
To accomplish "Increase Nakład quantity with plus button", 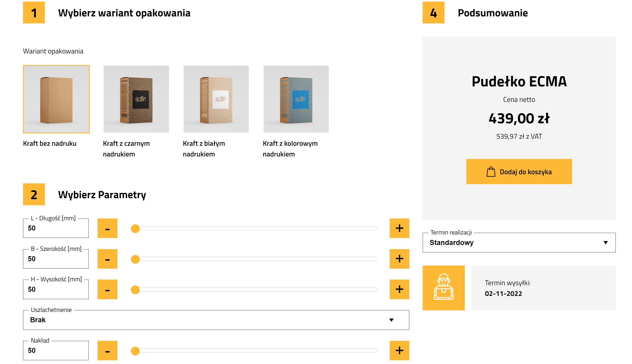I will click(399, 350).
